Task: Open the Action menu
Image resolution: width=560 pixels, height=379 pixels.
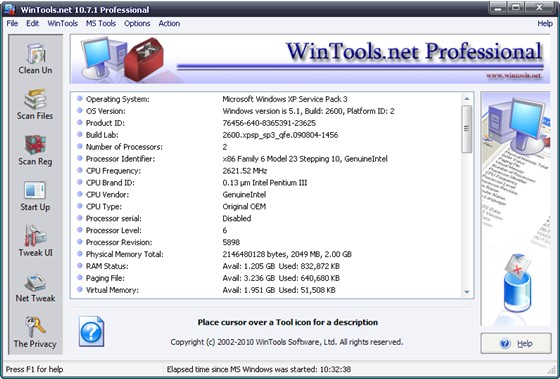Action: point(169,24)
